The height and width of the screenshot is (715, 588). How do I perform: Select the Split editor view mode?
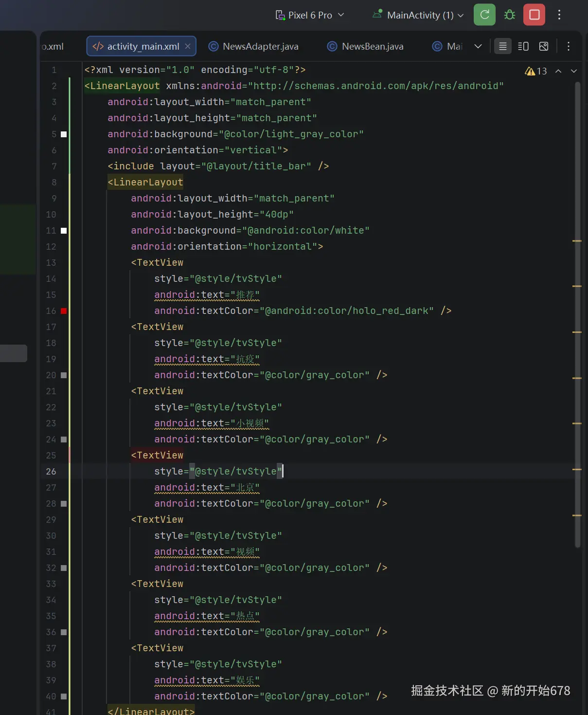pyautogui.click(x=523, y=46)
